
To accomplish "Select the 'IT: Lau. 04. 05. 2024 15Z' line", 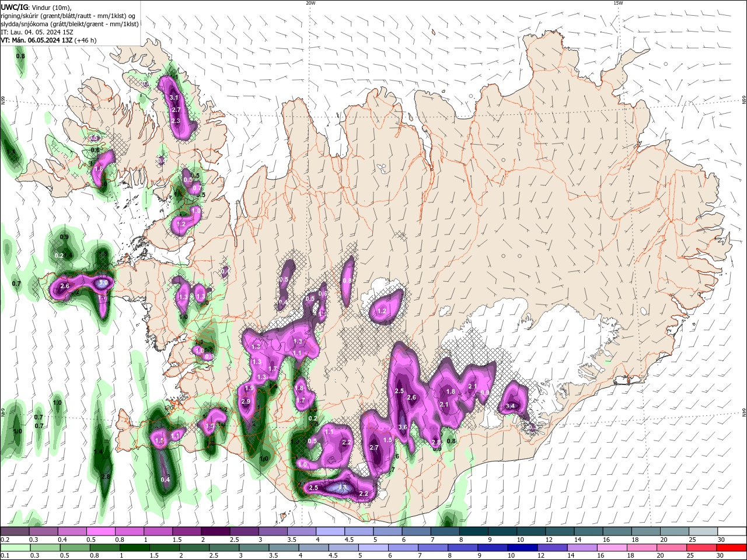I will (x=37, y=32).
